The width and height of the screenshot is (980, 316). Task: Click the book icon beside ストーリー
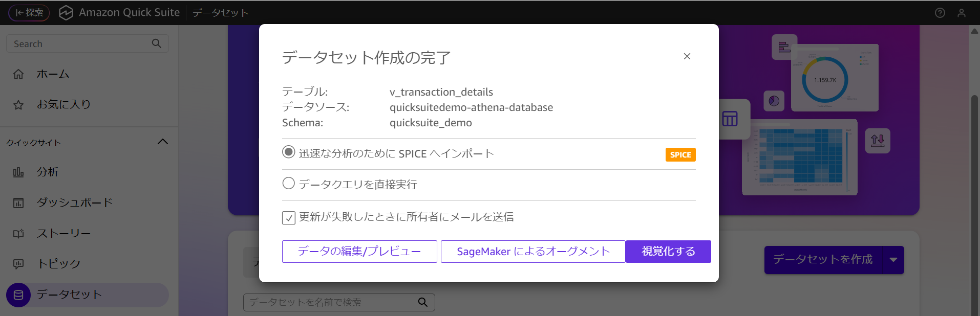point(18,234)
